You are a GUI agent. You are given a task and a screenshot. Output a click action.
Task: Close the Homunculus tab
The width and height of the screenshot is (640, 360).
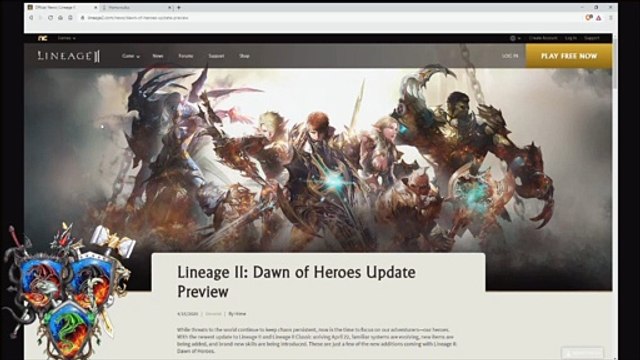[170, 7]
